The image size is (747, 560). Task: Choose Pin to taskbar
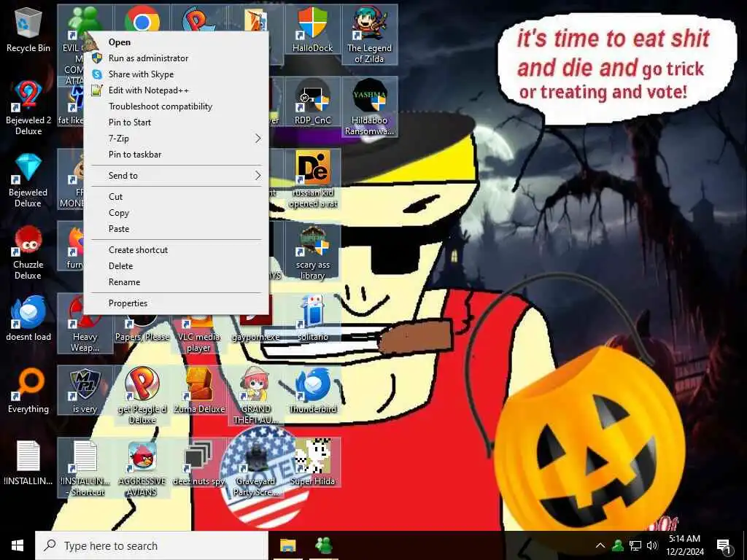pyautogui.click(x=177, y=155)
